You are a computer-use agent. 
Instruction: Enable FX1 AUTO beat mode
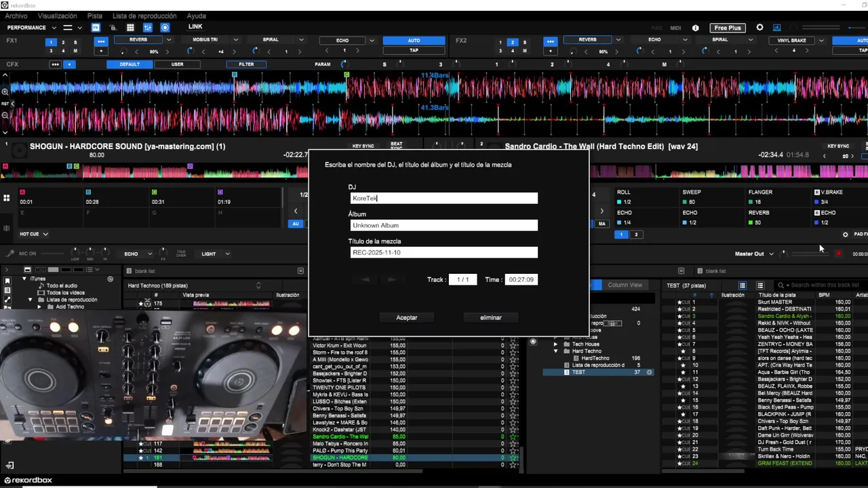tap(414, 41)
